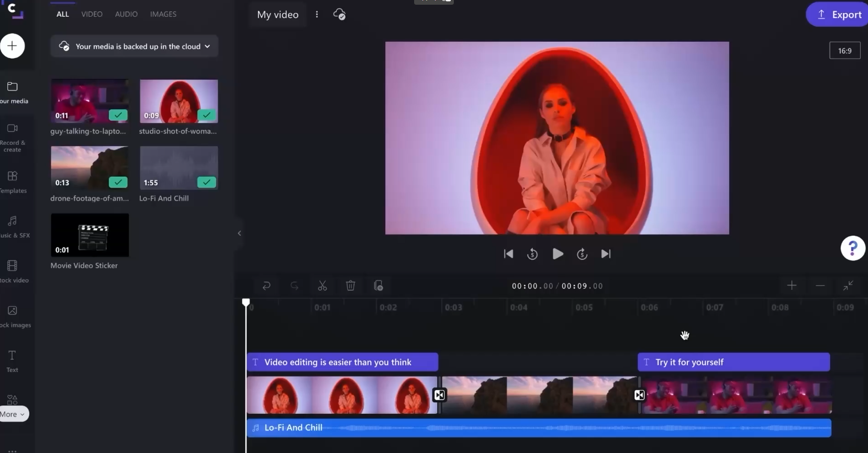Screen dimensions: 868x453
Task: Collapse the media panel with the arrow
Action: click(239, 233)
